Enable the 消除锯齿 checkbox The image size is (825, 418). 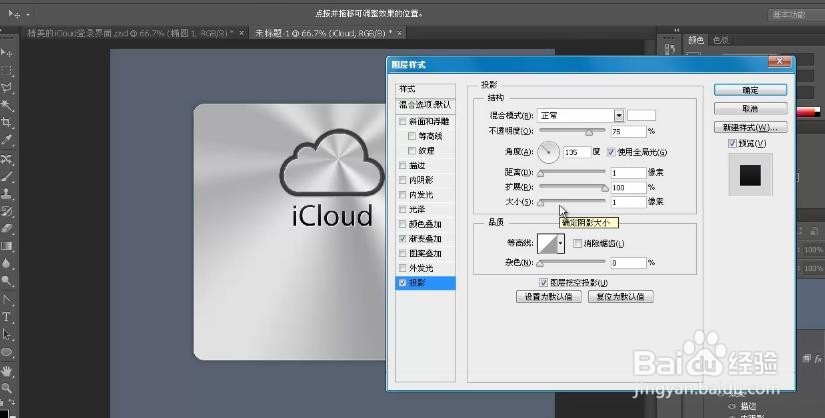pos(577,243)
